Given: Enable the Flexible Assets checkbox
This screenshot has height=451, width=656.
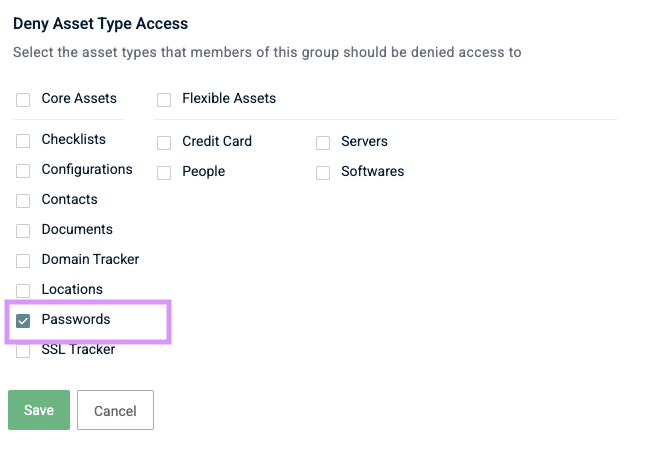Looking at the screenshot, I should click(164, 100).
